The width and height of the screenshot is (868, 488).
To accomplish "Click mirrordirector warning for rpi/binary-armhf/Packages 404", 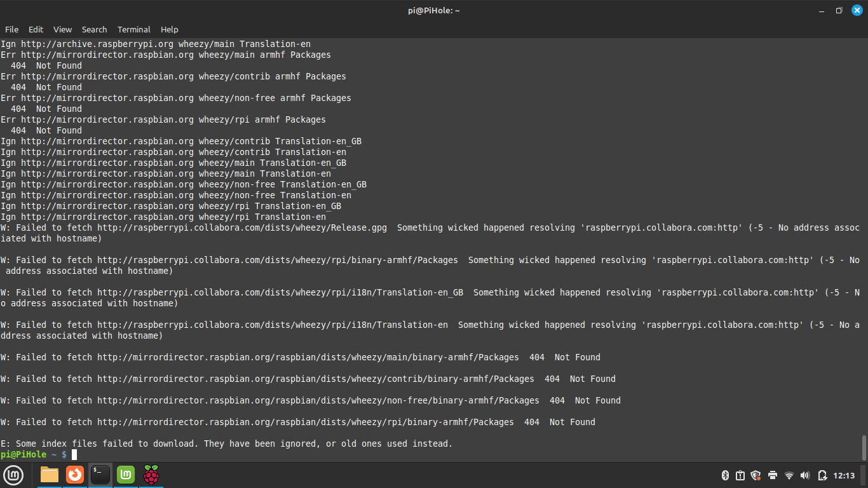I will pos(297,422).
